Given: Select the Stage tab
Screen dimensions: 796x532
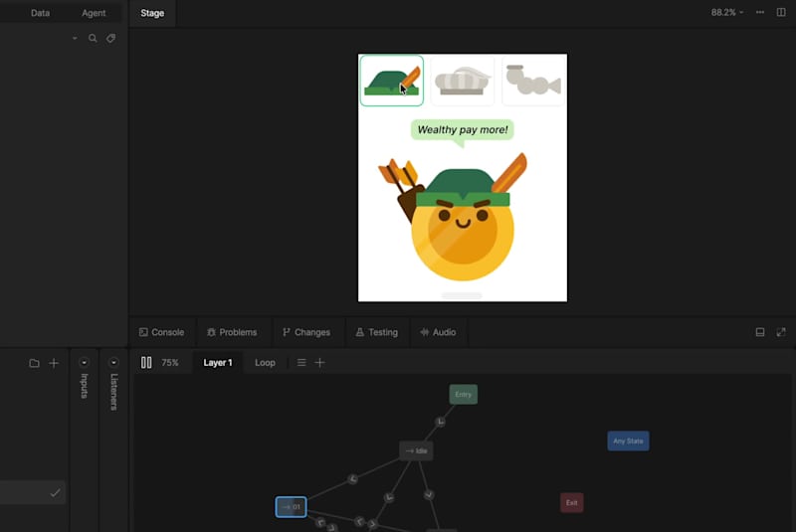Looking at the screenshot, I should coord(152,13).
